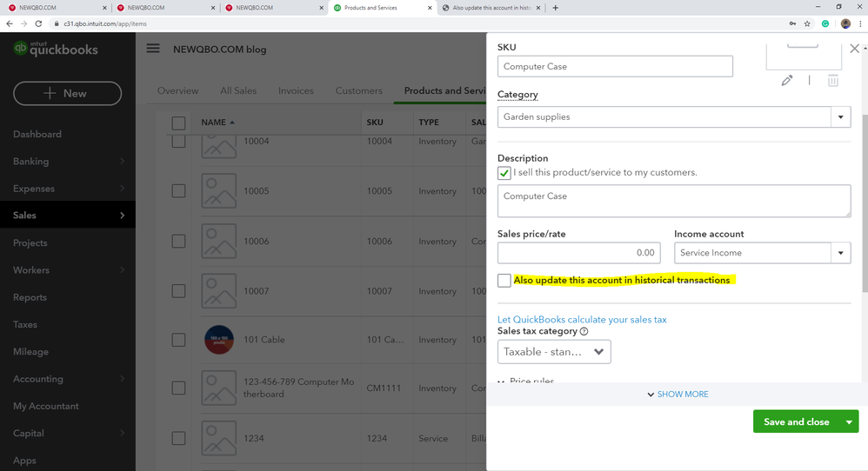Open Apps in sidebar
868x471 pixels.
click(x=24, y=460)
